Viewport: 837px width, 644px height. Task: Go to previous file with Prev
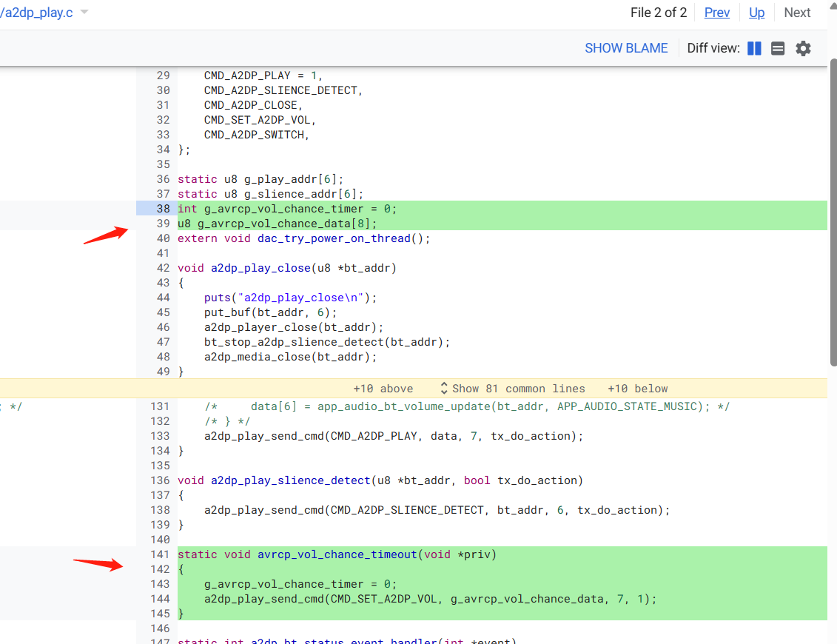717,13
